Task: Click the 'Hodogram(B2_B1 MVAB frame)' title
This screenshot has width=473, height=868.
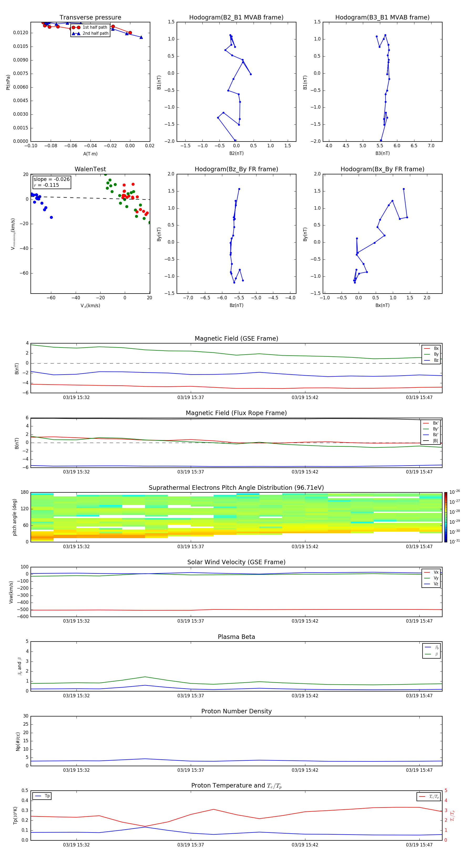Action: click(236, 17)
